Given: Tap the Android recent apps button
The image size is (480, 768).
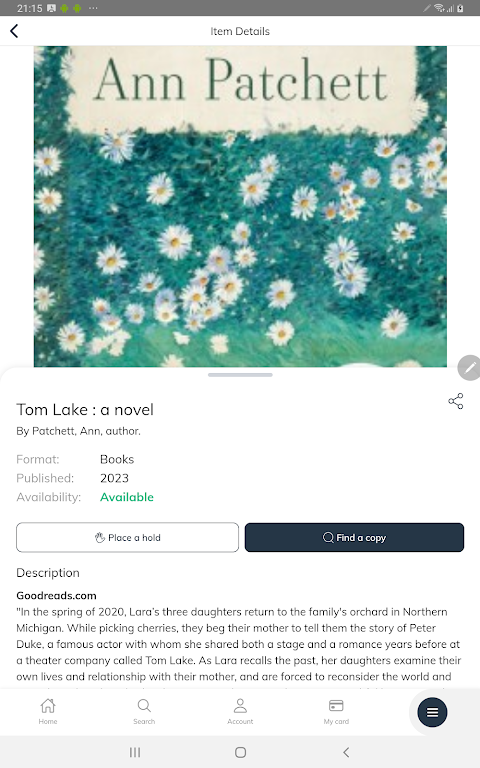Looking at the screenshot, I should [135, 752].
